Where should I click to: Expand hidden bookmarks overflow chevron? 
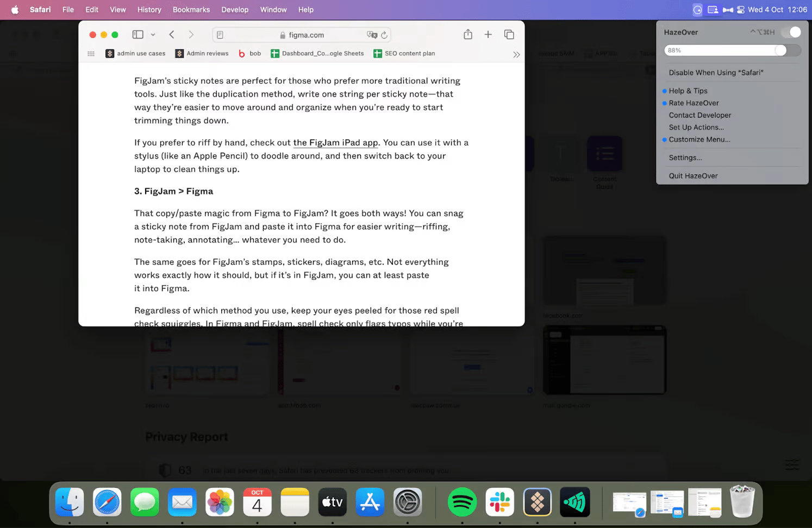pyautogui.click(x=516, y=54)
